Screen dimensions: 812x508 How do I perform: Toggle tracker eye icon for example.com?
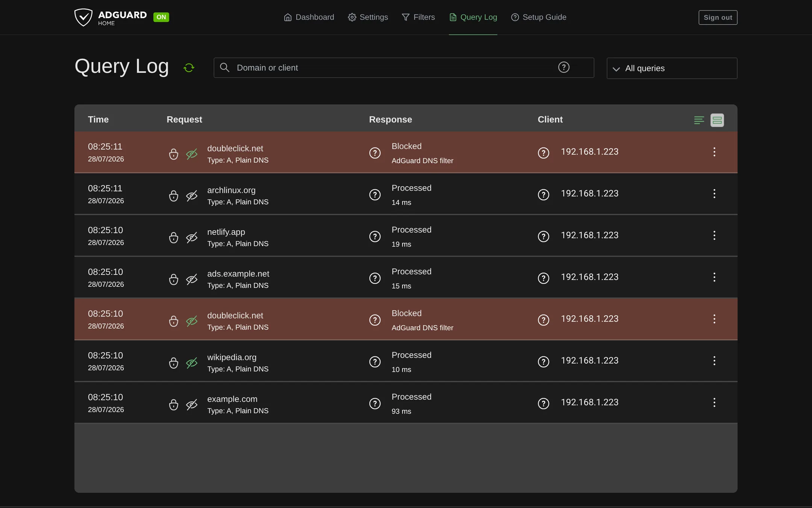(x=192, y=405)
